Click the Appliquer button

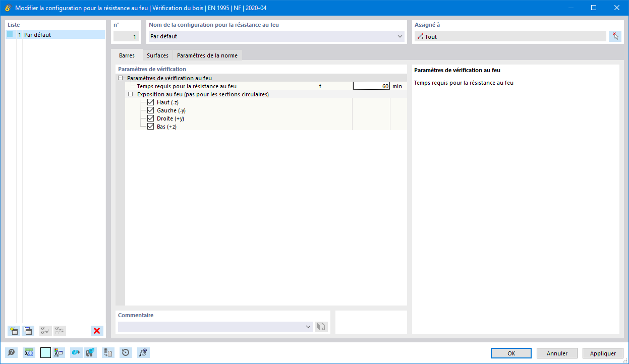pyautogui.click(x=603, y=353)
